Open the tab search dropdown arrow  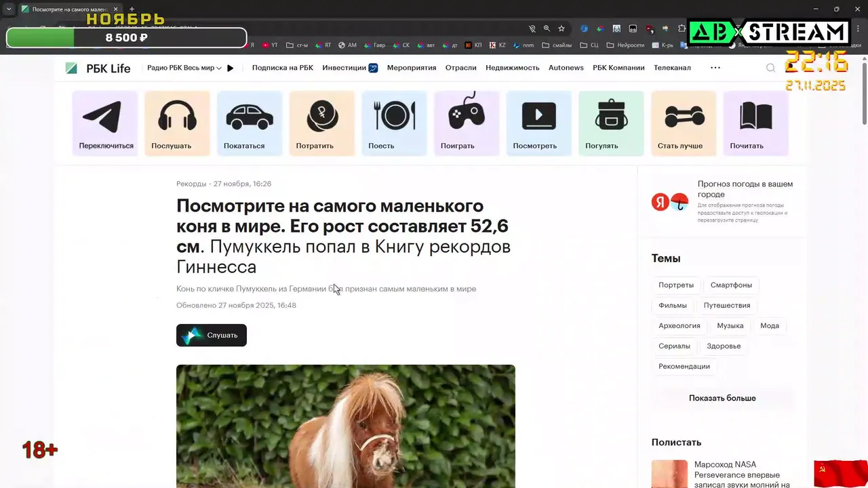pyautogui.click(x=9, y=9)
